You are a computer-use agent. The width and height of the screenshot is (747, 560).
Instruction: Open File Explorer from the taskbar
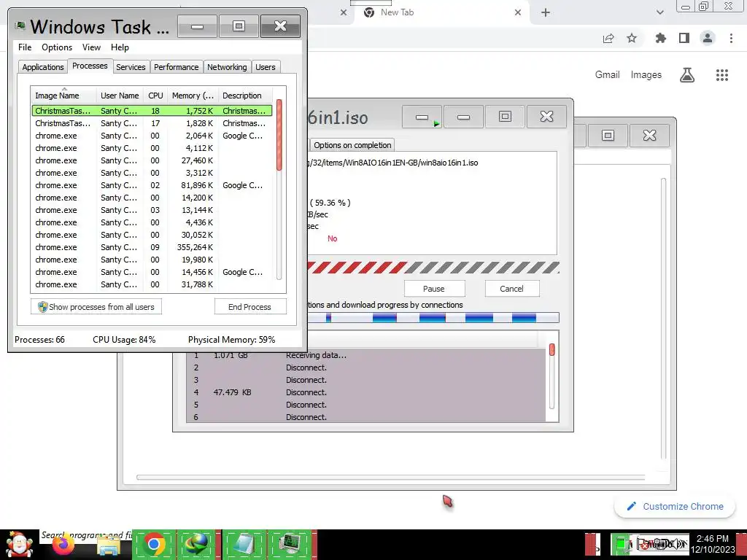pyautogui.click(x=108, y=545)
